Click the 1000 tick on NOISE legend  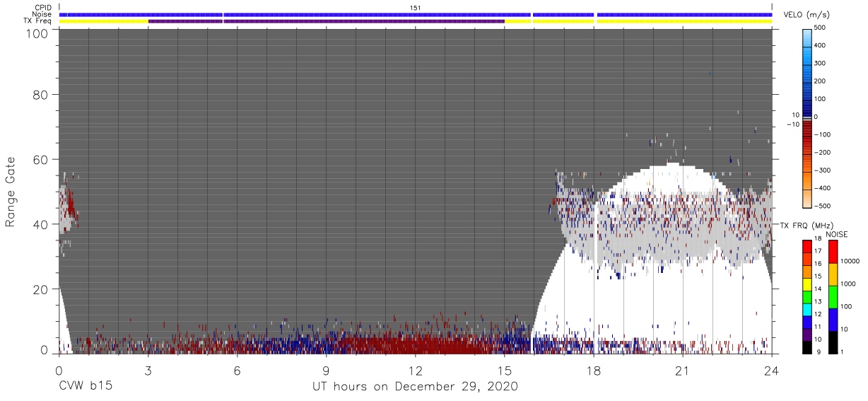click(848, 284)
